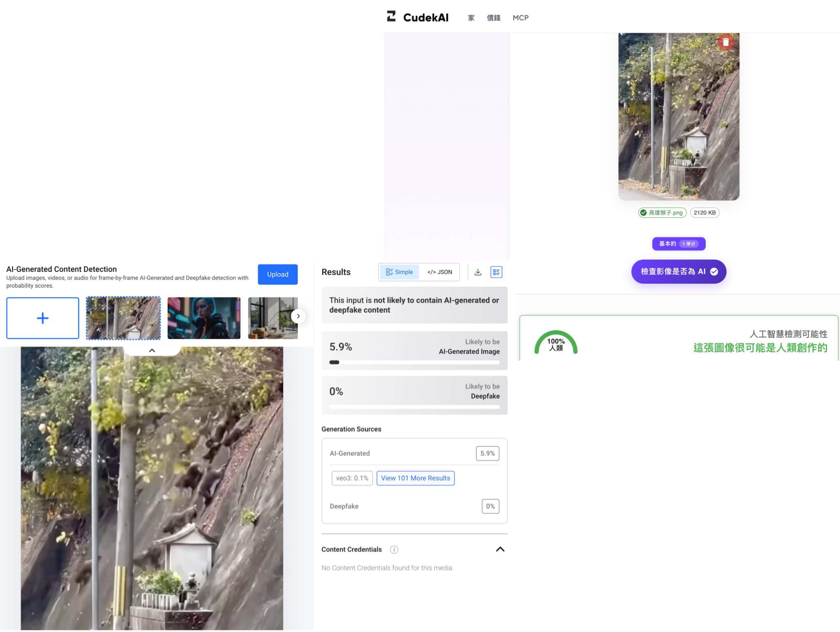The image size is (840, 632).
Task: Click View 101 More Results
Action: 415,478
